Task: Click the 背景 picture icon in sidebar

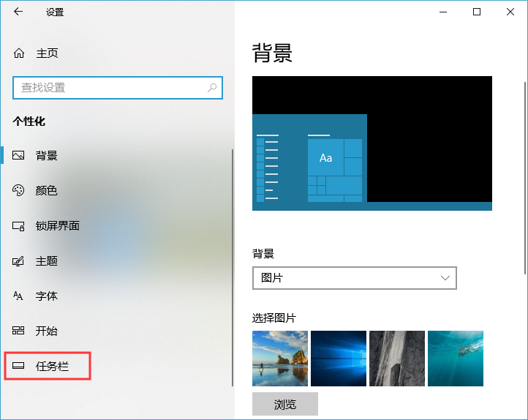Action: click(18, 155)
